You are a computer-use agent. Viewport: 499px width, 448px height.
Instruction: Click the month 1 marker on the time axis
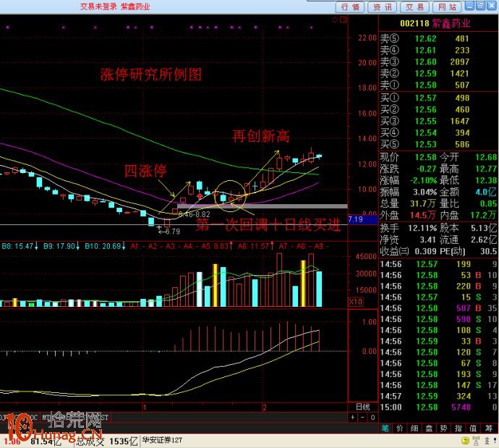(145, 407)
